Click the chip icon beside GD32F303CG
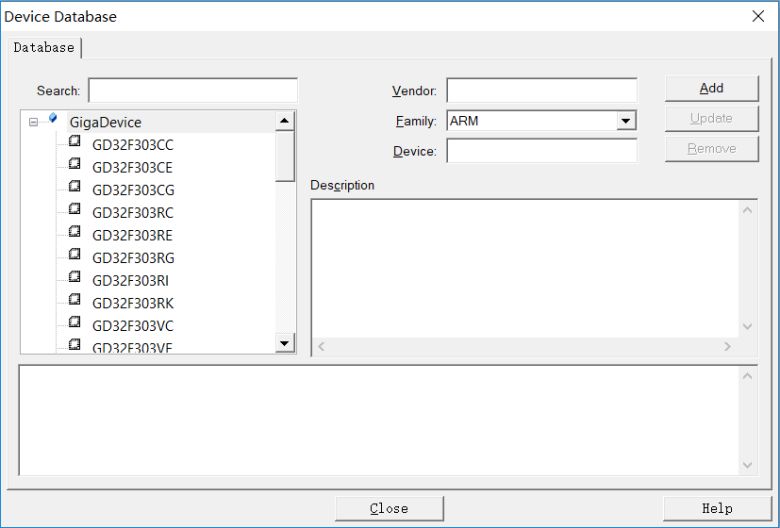This screenshot has height=528, width=780. coord(75,186)
